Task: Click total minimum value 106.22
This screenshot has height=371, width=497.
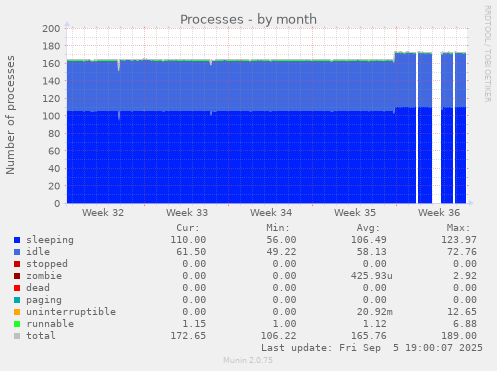Action: 278,336
